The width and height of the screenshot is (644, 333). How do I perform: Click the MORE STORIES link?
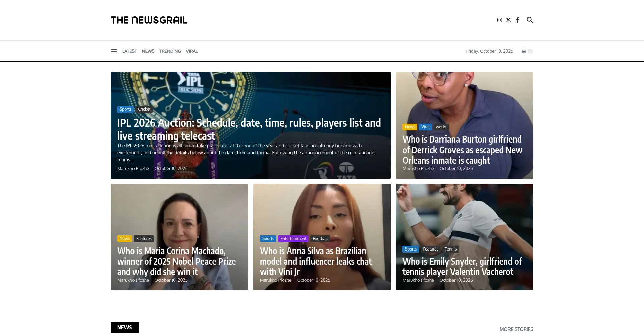[516, 329]
